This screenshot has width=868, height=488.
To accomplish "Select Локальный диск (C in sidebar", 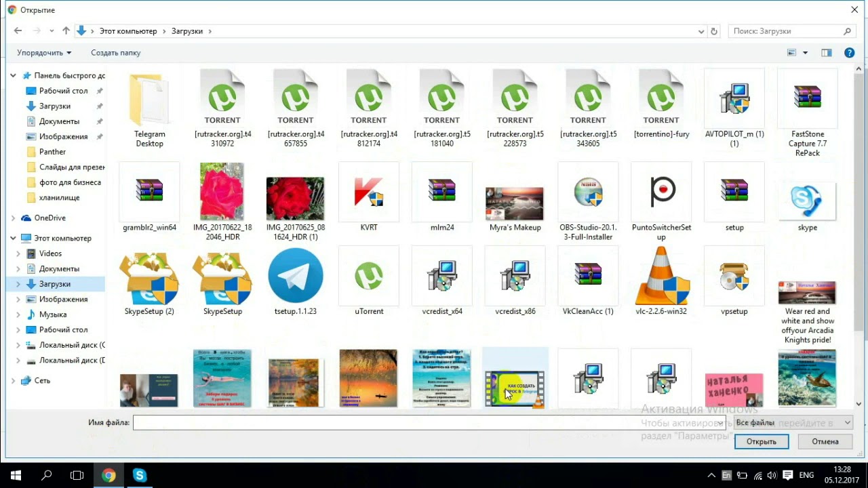I will [71, 345].
